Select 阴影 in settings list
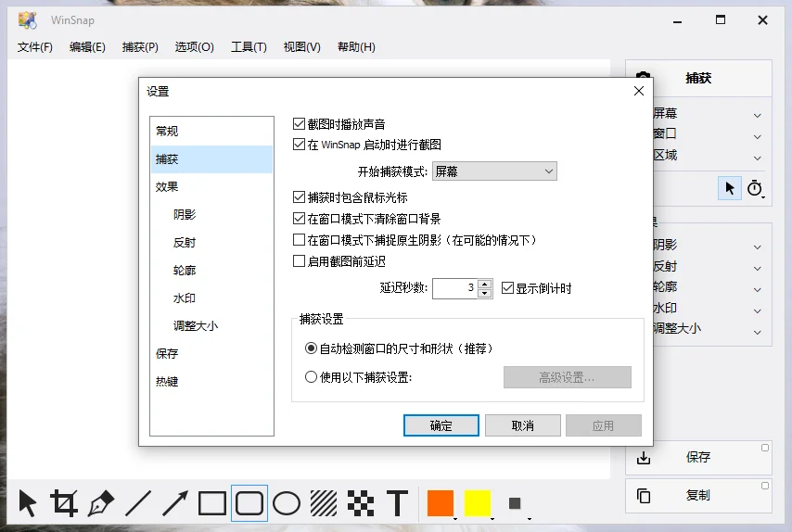Screen dimensions: 792x532 (211, 214)
